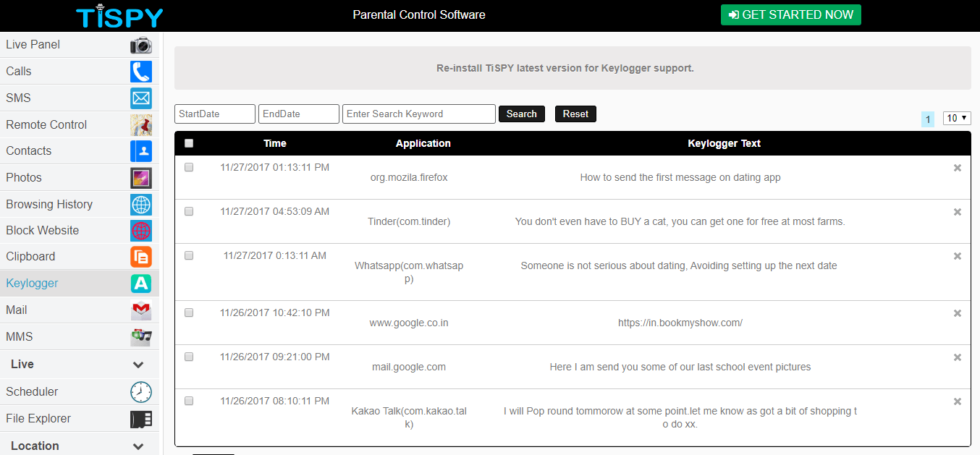The height and width of the screenshot is (455, 980).
Task: Delete the org.mozila.firefox log entry
Action: point(958,168)
